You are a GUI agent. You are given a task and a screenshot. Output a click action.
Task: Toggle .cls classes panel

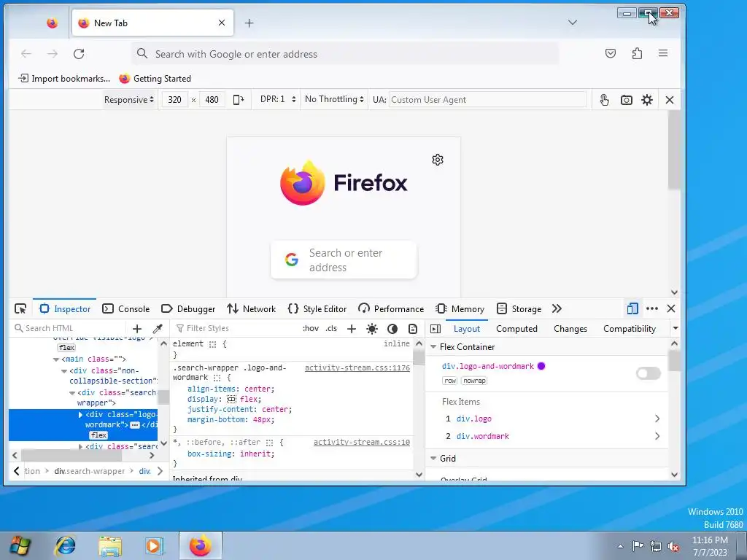[331, 328]
